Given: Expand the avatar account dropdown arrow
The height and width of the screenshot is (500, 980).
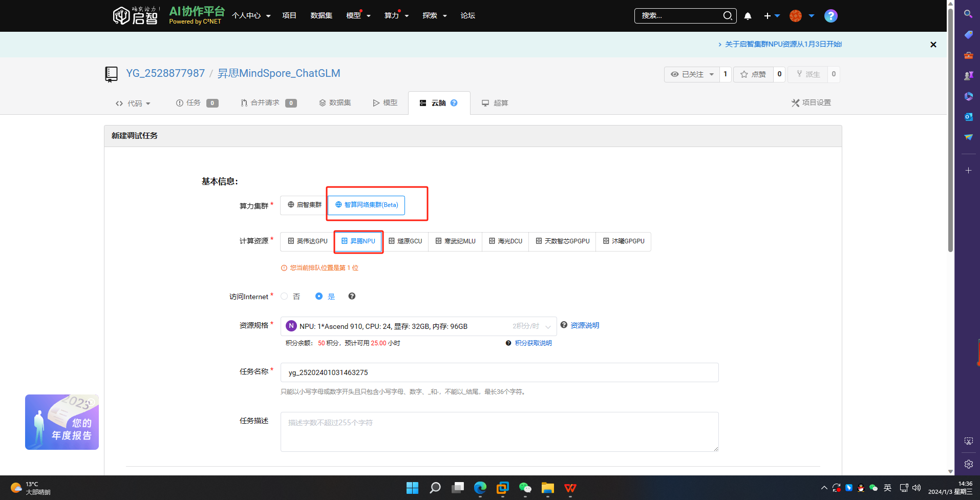Looking at the screenshot, I should pos(811,16).
